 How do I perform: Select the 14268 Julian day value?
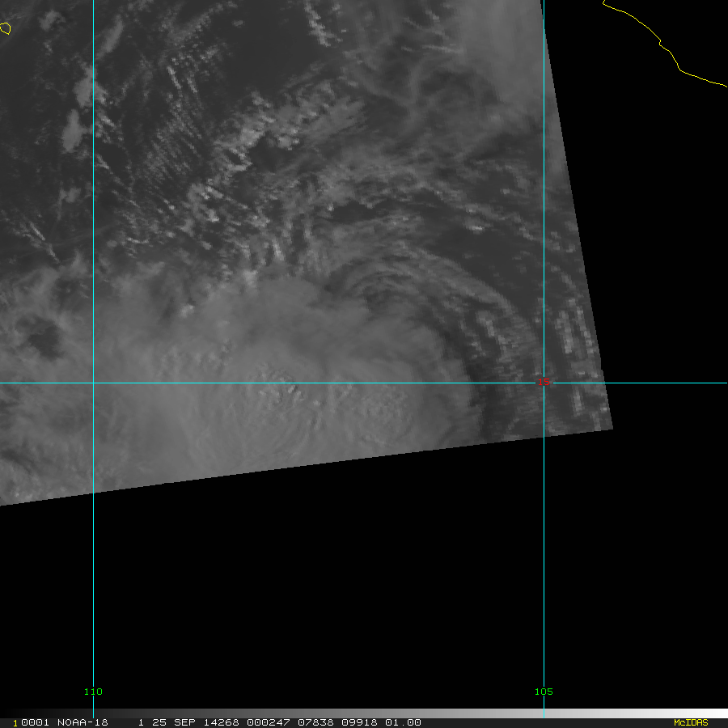[x=222, y=722]
